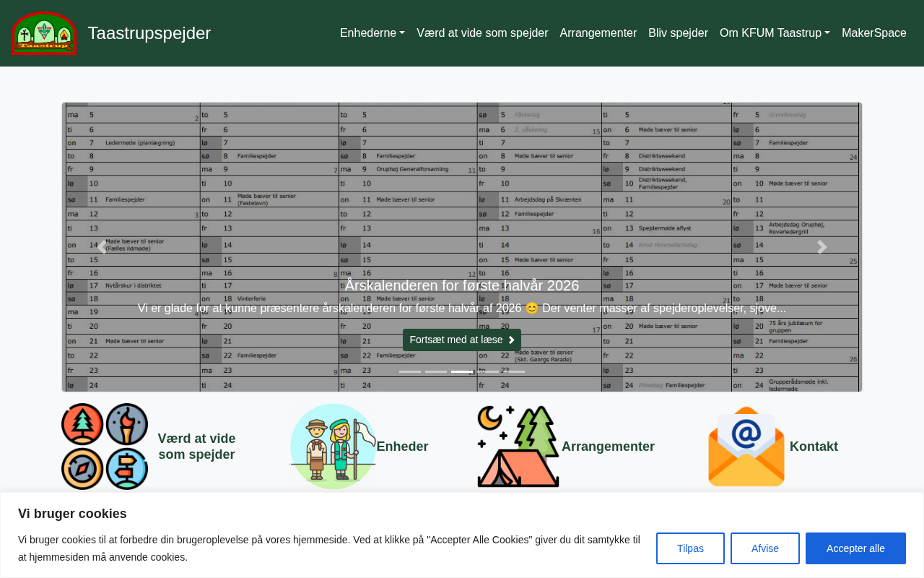
Task: Click the Spejdermøde aflyst calendar entry
Action: [x=664, y=228]
